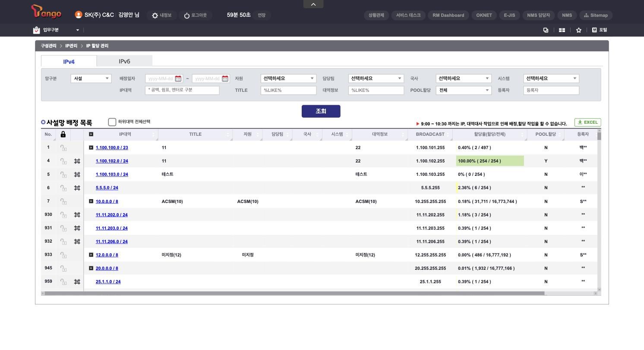Select the IPv4 tab
Screen dimensions: 644x350
point(69,62)
